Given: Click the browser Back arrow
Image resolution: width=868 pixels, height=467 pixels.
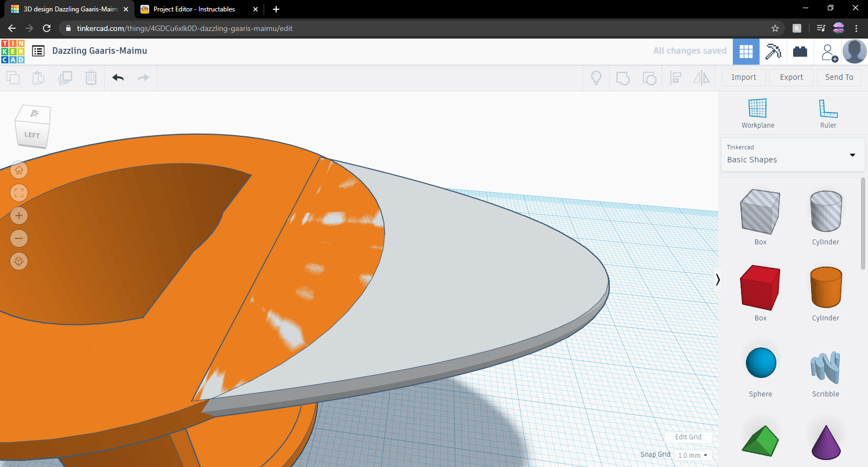Looking at the screenshot, I should (x=12, y=28).
